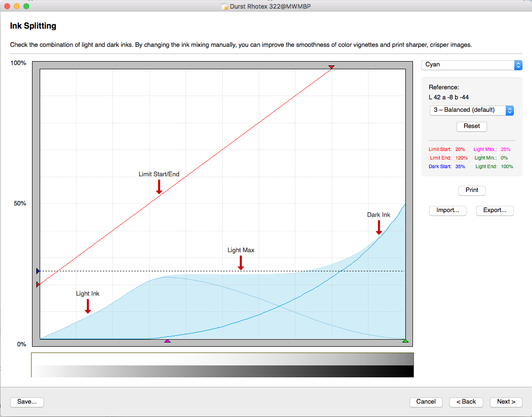Screen dimensions: 532x417
Task: Open the Import... dialog
Action: coord(447,211)
